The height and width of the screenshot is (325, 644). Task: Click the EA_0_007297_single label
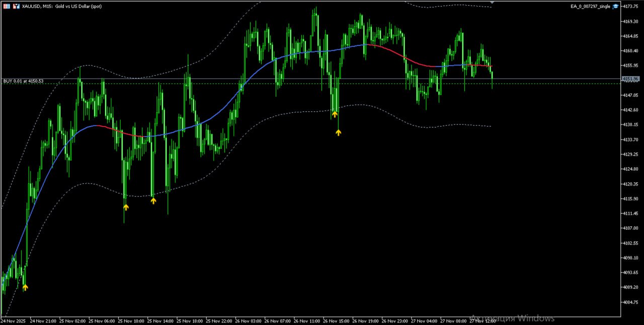(x=591, y=6)
